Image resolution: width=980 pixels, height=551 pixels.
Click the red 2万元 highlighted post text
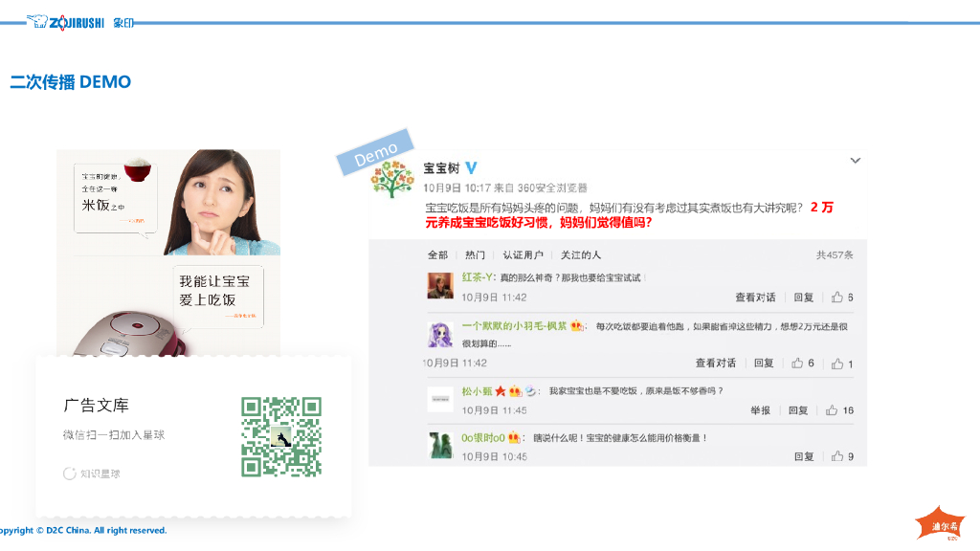[629, 215]
